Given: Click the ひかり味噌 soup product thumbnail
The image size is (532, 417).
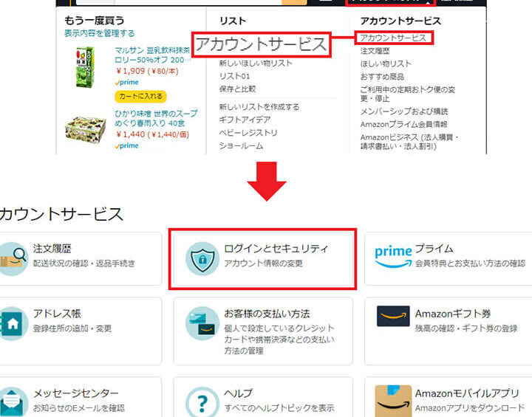Looking at the screenshot, I should pos(86,129).
